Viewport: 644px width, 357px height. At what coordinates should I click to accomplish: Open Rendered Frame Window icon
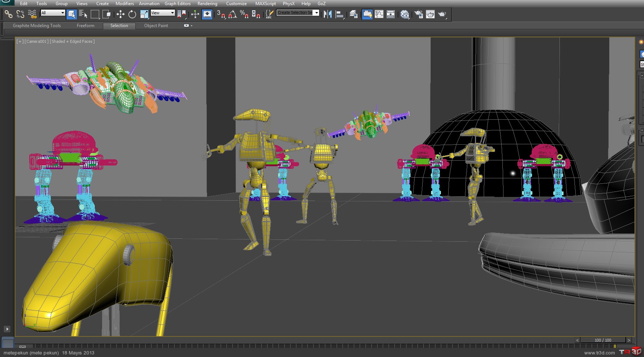[x=430, y=14]
